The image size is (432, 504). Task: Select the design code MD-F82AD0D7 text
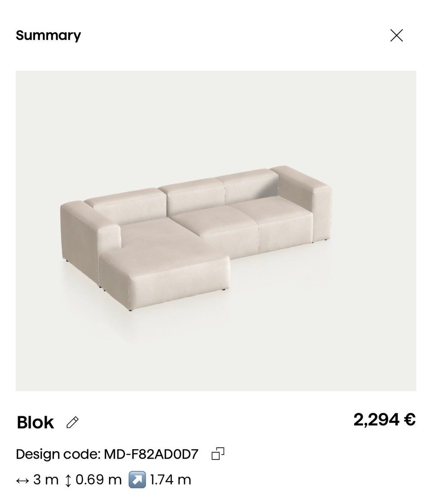pyautogui.click(x=151, y=454)
